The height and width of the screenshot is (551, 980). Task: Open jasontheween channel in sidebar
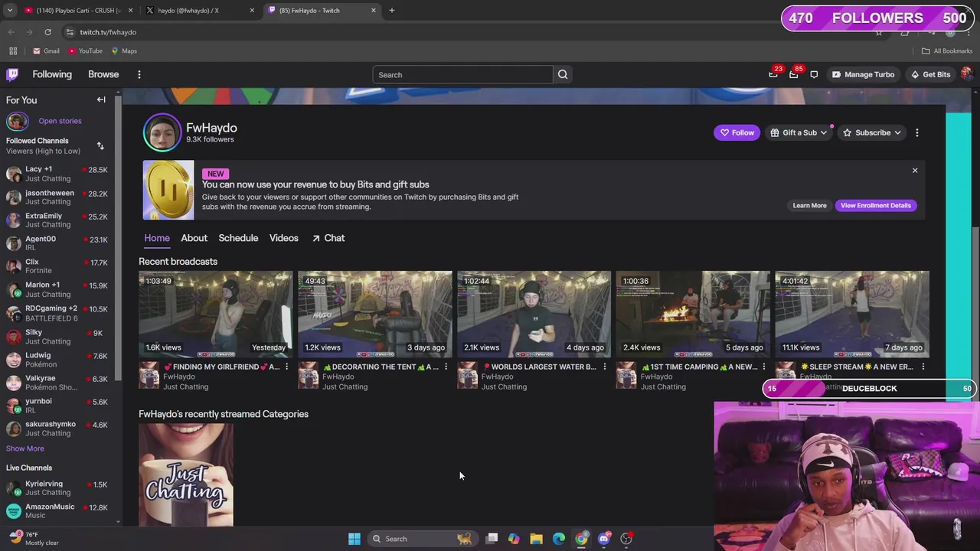click(57, 197)
